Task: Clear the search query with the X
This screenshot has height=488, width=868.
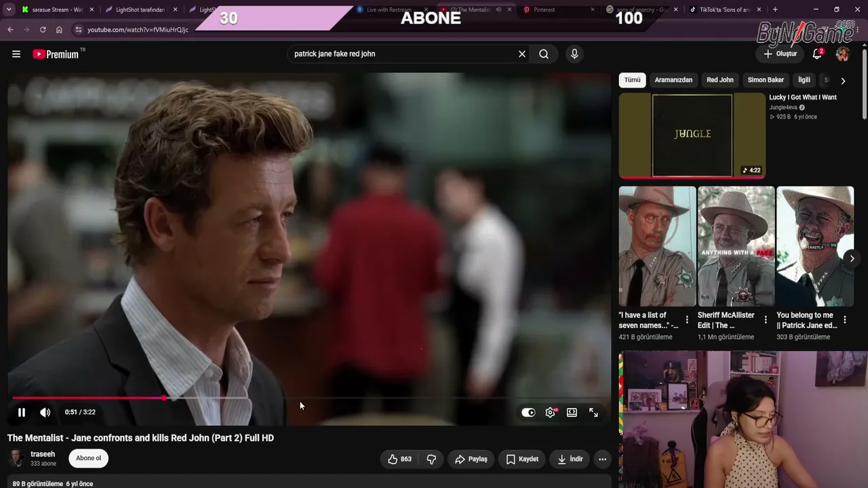Action: point(522,54)
